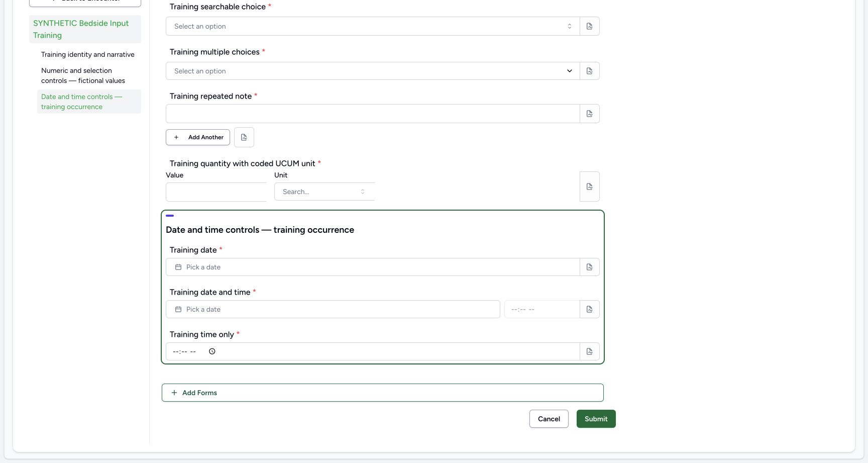The height and width of the screenshot is (463, 868).
Task: Submit the form
Action: click(x=596, y=419)
